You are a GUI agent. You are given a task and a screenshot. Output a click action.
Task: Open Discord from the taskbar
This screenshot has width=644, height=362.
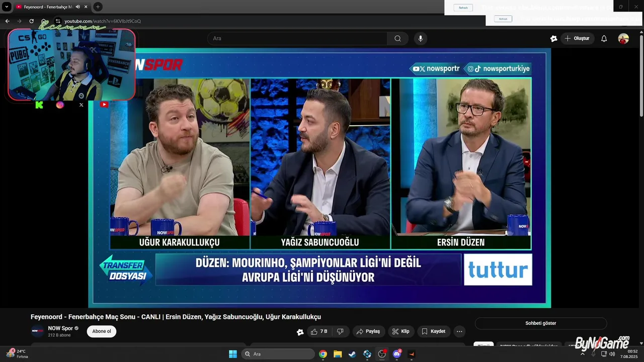pyautogui.click(x=396, y=354)
